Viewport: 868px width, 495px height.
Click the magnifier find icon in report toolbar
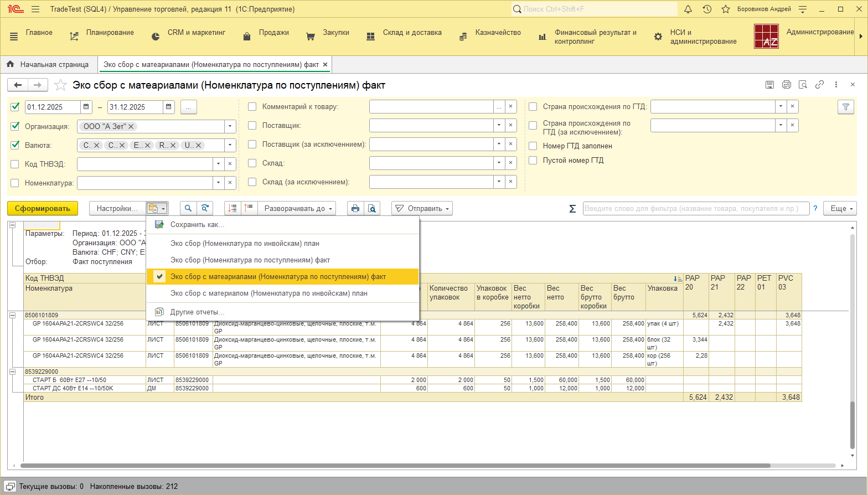coord(188,209)
